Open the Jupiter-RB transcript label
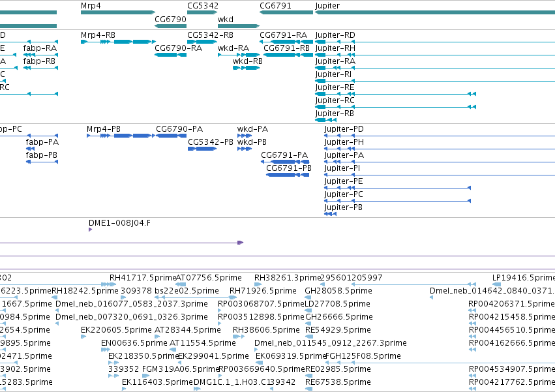This screenshot has width=555, height=392. point(335,113)
